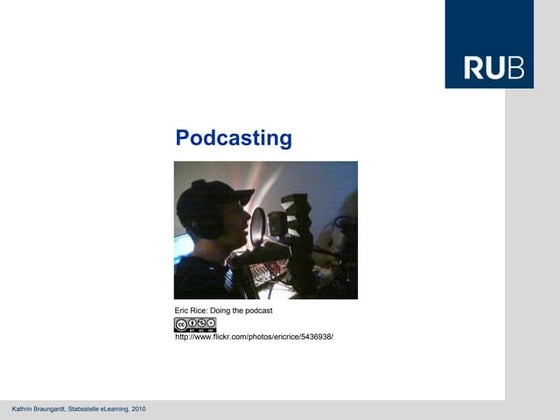Click the footer text 'Kathrin Braungardt, Stabsstelle eLearning, 2010'
Viewport: 560px width, 420px height.
click(x=79, y=409)
